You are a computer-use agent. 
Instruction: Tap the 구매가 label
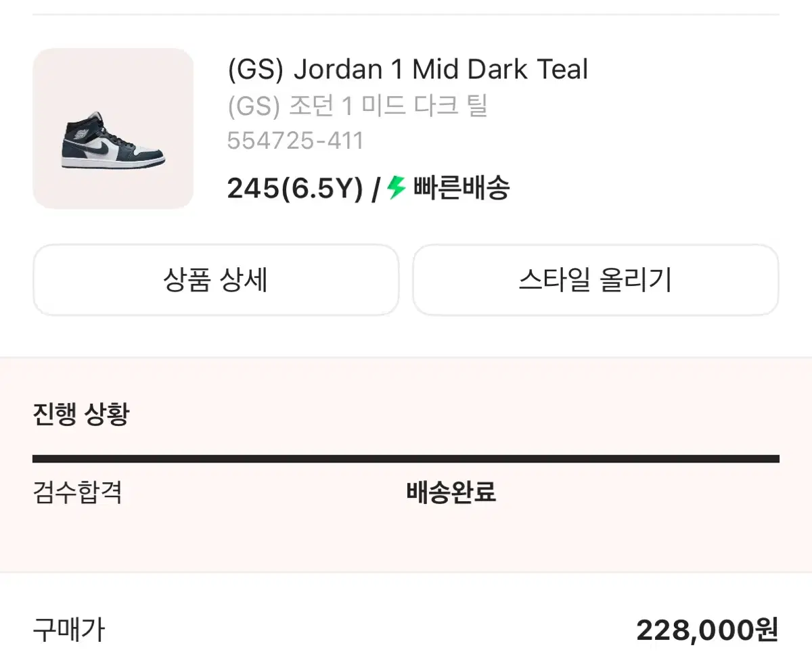pos(68,630)
